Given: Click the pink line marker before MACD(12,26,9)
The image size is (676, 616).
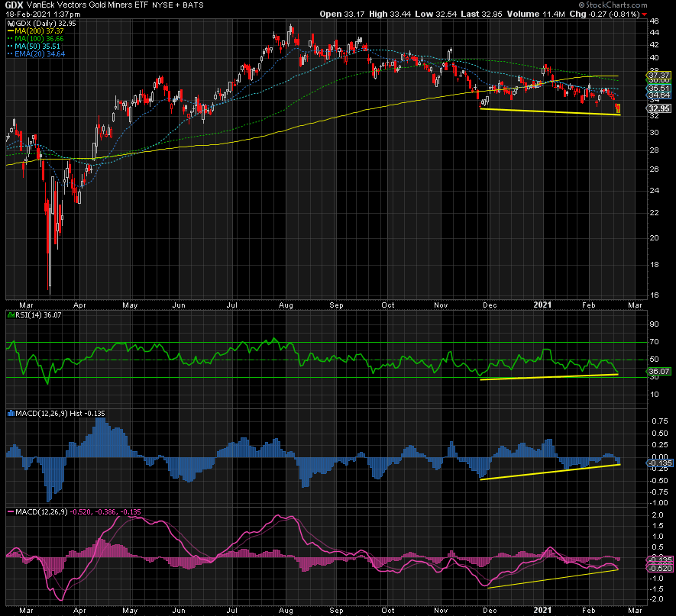Looking at the screenshot, I should [11, 512].
